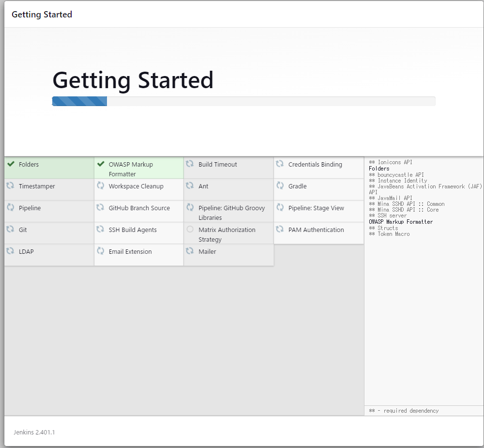This screenshot has width=484, height=448.
Task: Click "** Structs" log line
Action: pos(383,228)
